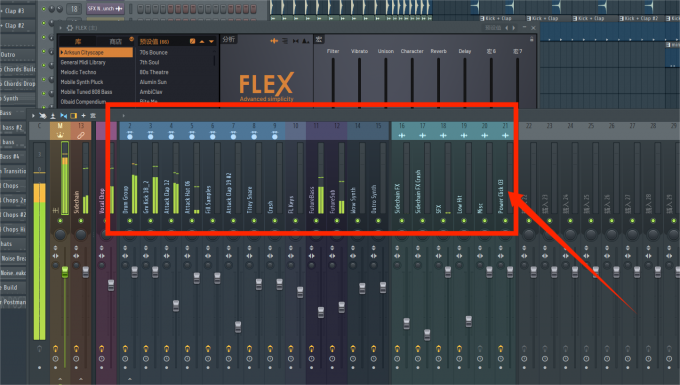Select the Outro pattern in the list
Image resolution: width=680 pixels, height=385 pixels.
[x=17, y=55]
